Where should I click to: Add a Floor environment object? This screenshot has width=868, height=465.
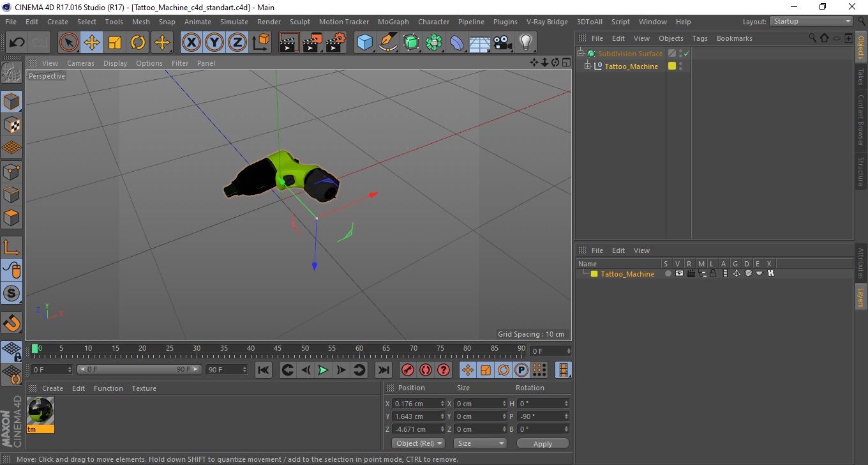pos(480,43)
